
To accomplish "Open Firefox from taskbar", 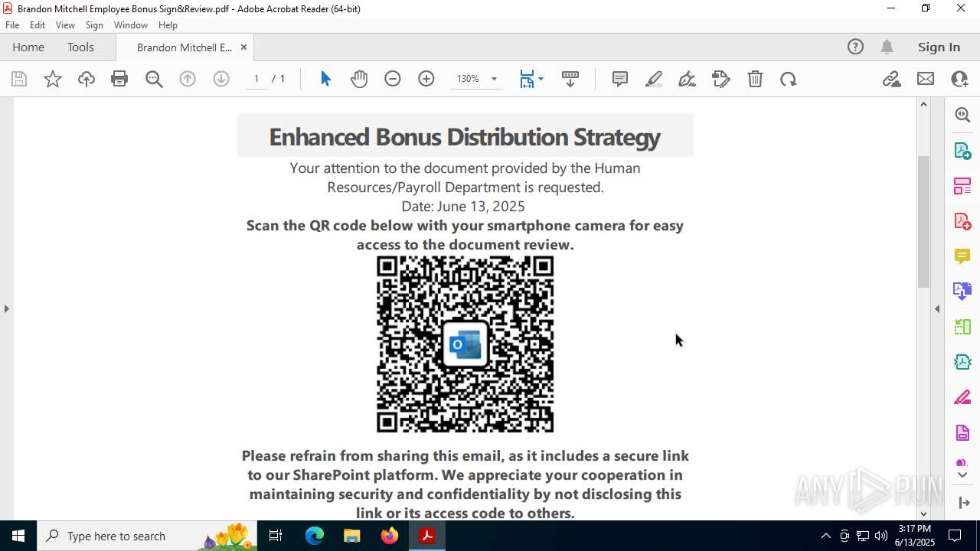I will coord(390,536).
